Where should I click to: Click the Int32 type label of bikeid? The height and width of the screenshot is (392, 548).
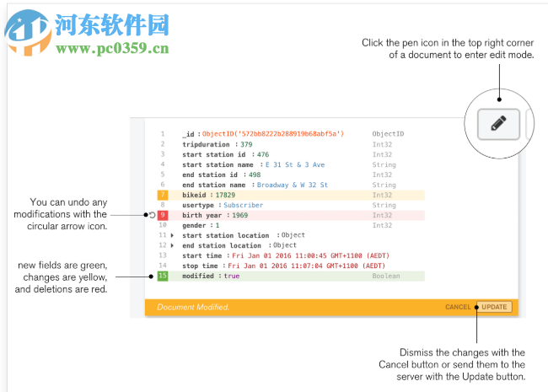pyautogui.click(x=382, y=195)
